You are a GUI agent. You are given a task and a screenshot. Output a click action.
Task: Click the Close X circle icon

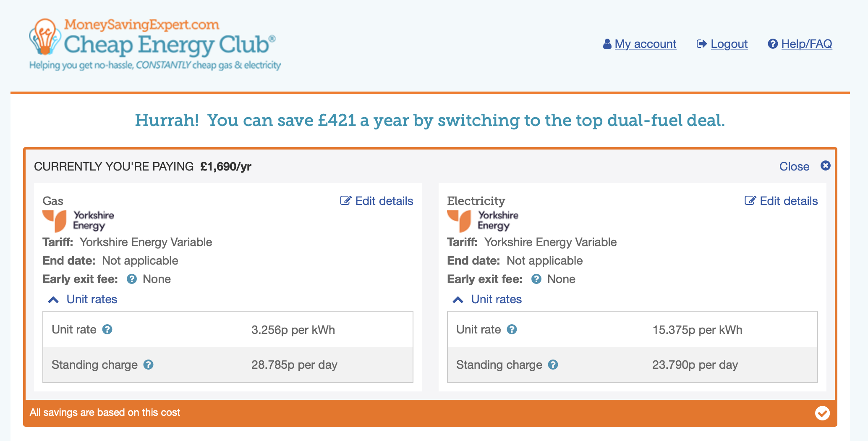click(826, 165)
